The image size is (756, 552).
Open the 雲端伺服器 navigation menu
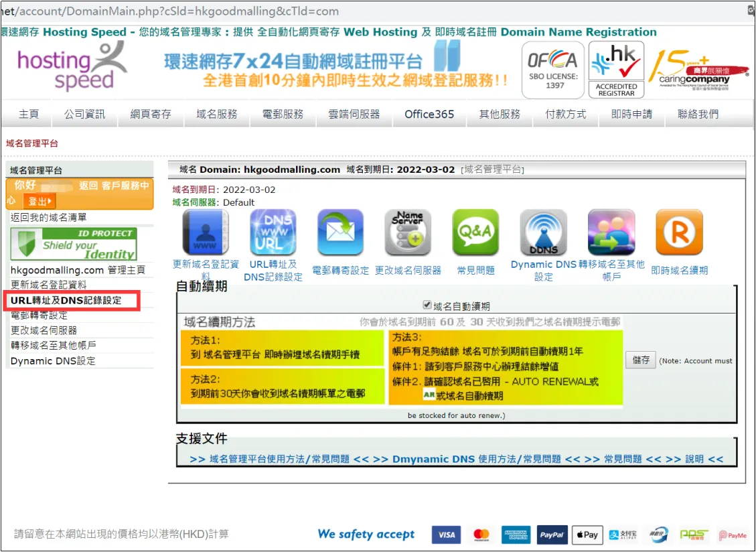tap(354, 114)
